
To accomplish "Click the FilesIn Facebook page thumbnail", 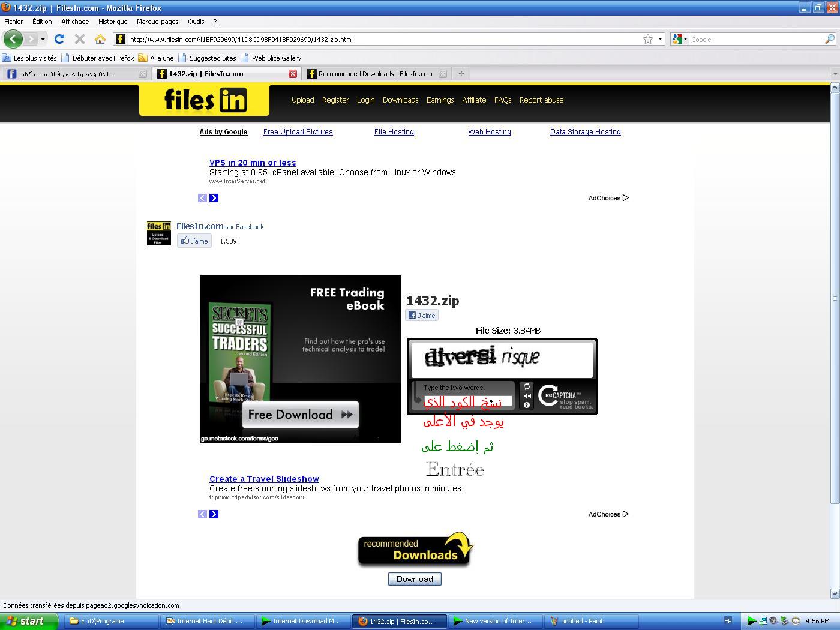I will (158, 233).
